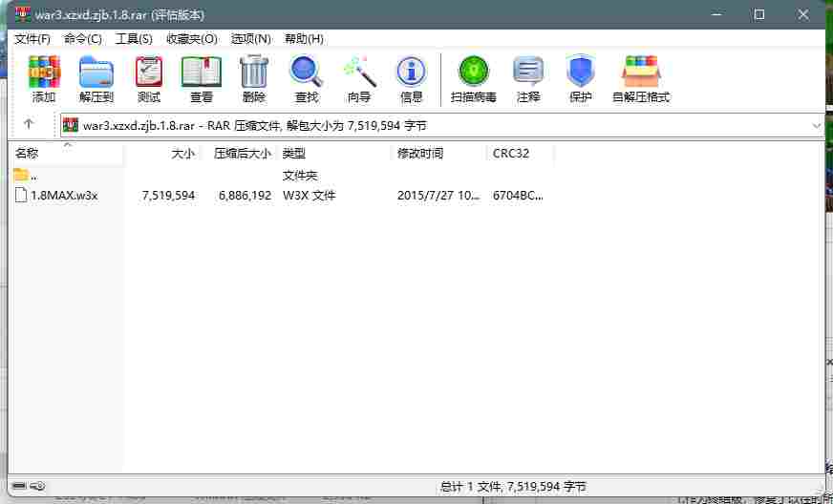Select the 1.8MAX.w3x file name
Viewport: 833px width, 504px height.
pos(64,196)
